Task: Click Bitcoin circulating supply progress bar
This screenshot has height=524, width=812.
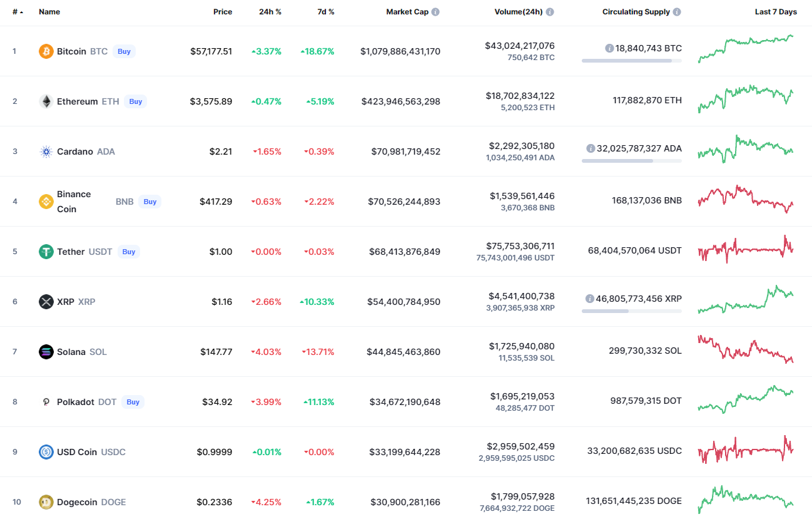Action: tap(632, 61)
